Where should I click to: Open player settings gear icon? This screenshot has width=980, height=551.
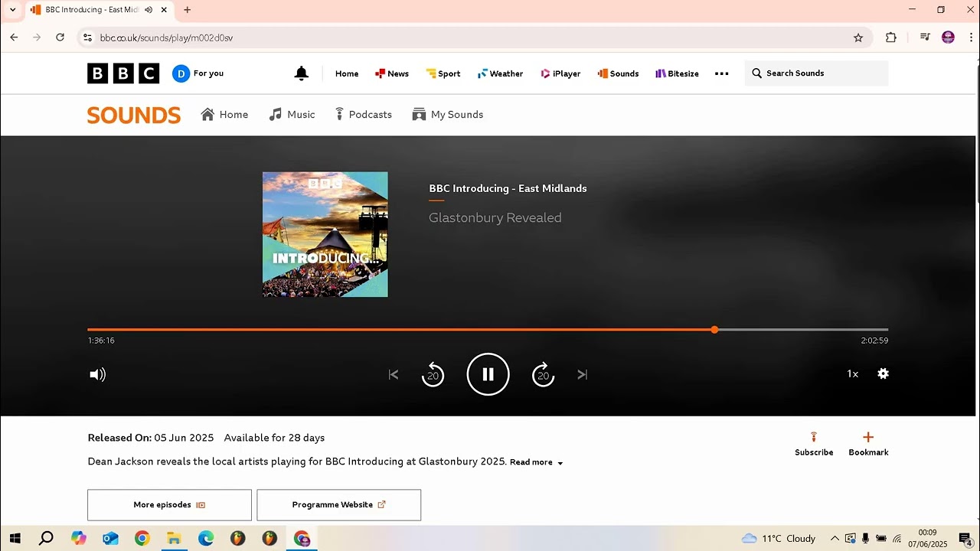[x=883, y=373]
